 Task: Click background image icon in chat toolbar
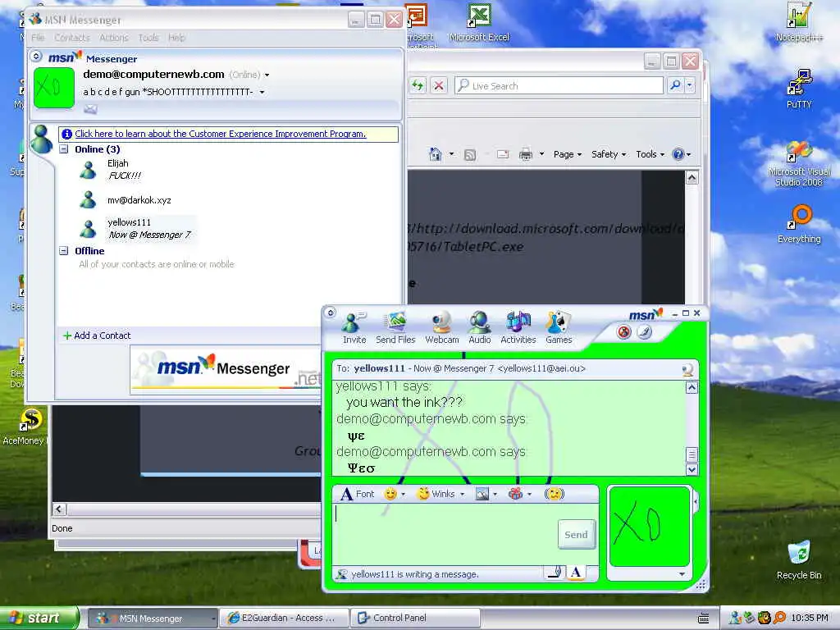[482, 494]
